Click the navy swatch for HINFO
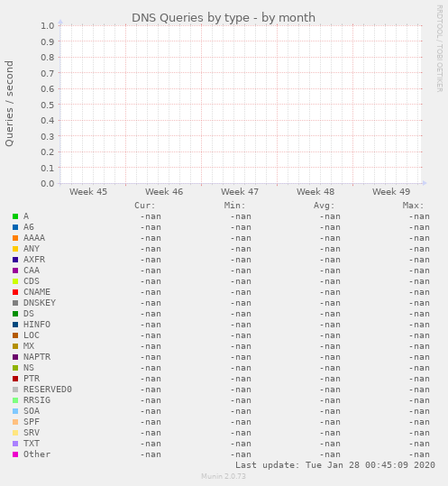Viewport: 448px width, 486px height. [15, 325]
